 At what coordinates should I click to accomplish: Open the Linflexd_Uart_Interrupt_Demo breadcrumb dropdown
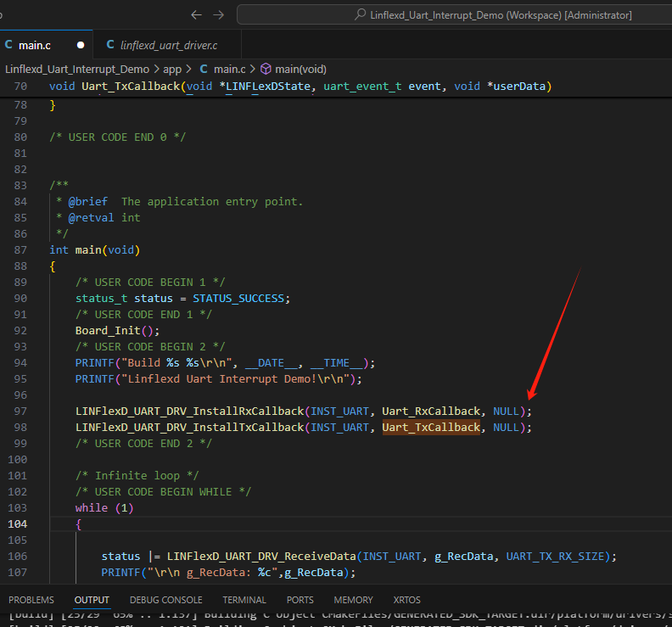[x=76, y=69]
